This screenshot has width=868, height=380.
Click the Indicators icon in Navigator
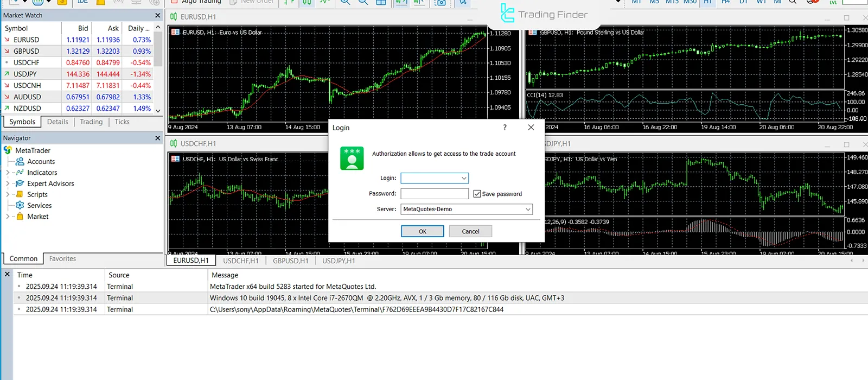click(20, 173)
